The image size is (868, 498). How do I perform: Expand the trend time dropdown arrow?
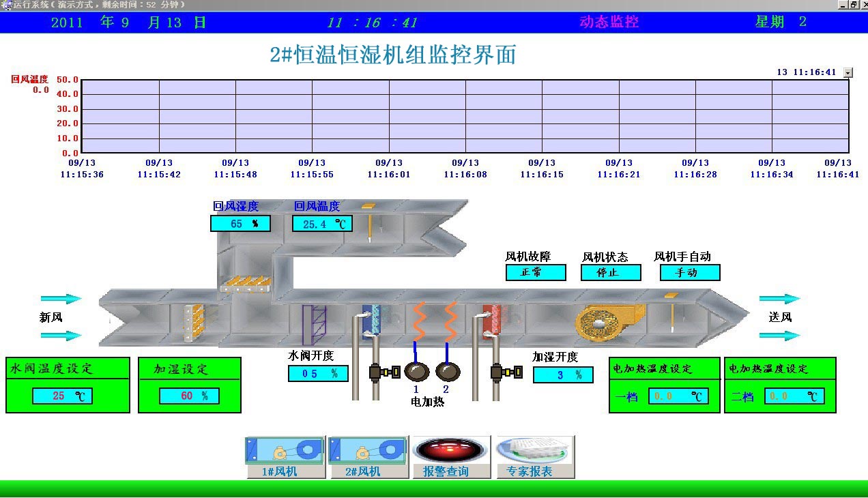pos(848,72)
